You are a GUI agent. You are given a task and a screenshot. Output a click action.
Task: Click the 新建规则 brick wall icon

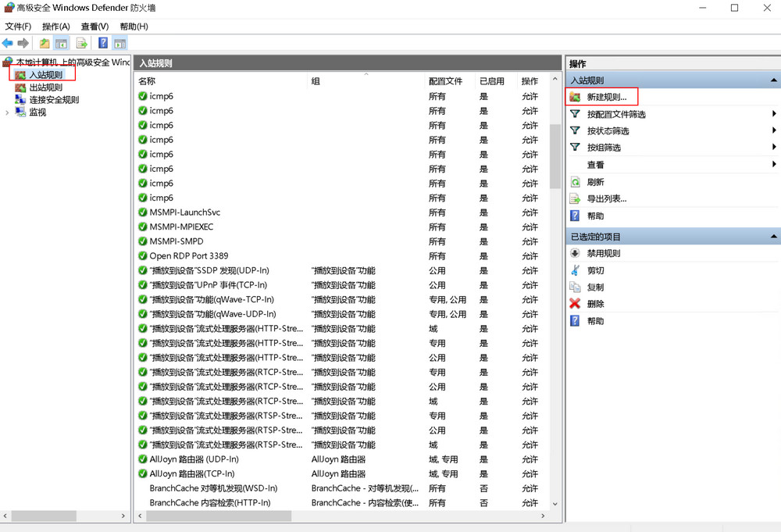(575, 97)
